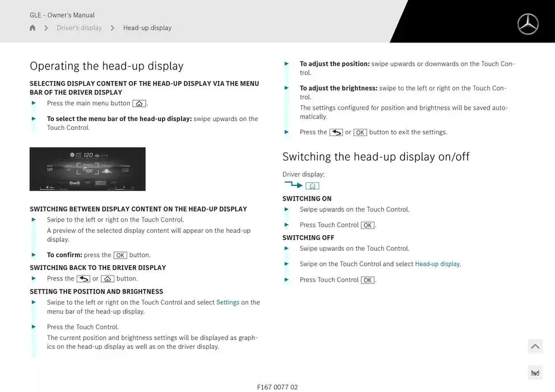Viewport: 555px width, 392px height.
Task: Follow the 'Head-up display' link under 'Switching off'
Action: pyautogui.click(x=437, y=264)
